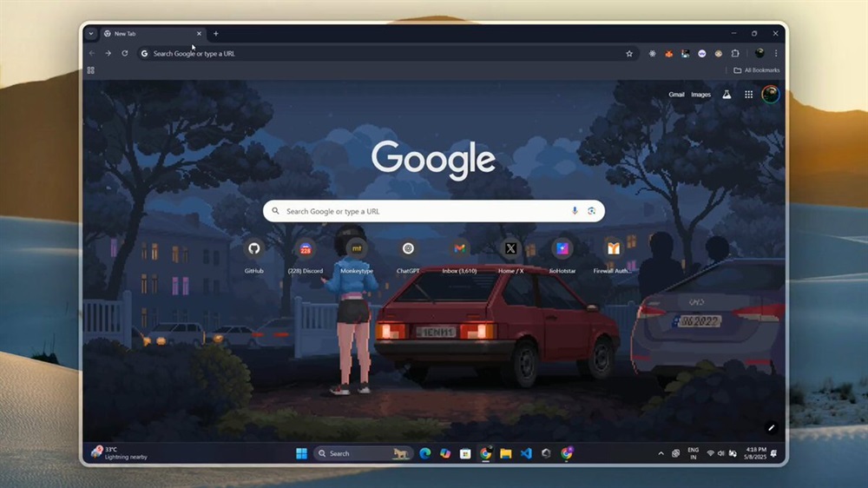Switch ENG IN input language
The image size is (868, 488).
click(x=693, y=453)
